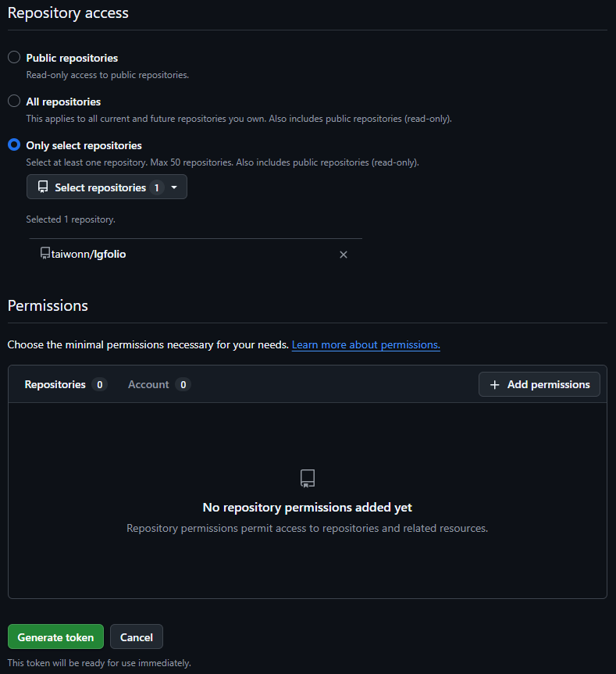
Task: Select the Public repositories radio button
Action: (x=14, y=57)
